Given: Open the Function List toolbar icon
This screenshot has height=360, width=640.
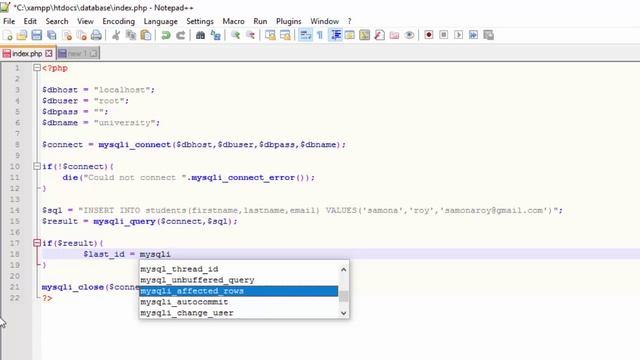Looking at the screenshot, I should point(380,35).
